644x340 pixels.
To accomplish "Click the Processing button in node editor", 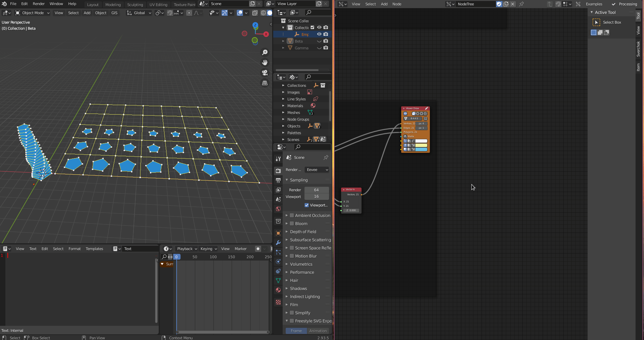I will [624, 4].
